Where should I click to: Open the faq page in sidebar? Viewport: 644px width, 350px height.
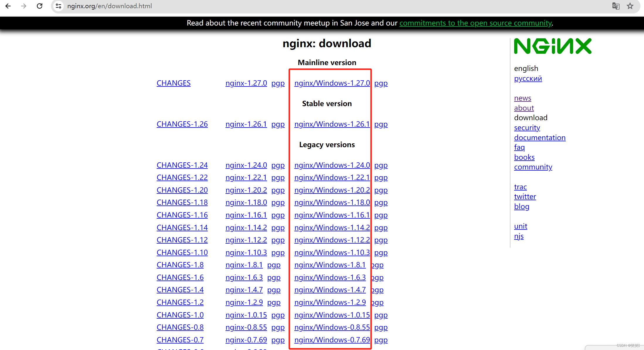click(519, 147)
